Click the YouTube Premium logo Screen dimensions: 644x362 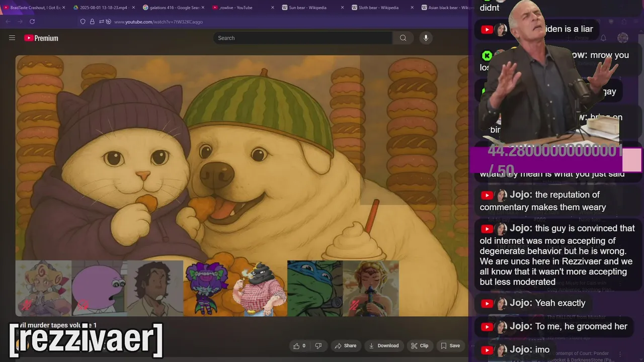tap(41, 38)
